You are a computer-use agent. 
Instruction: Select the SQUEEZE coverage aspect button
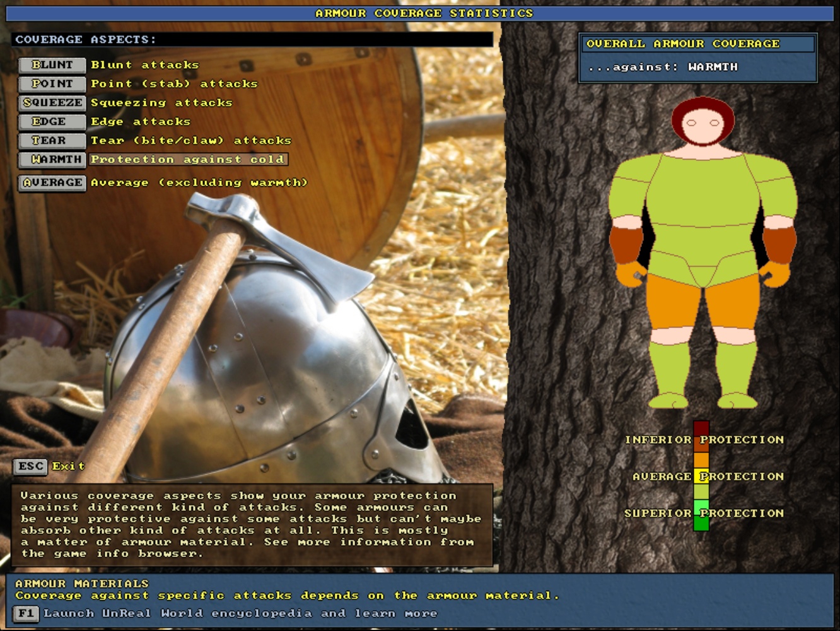click(52, 103)
